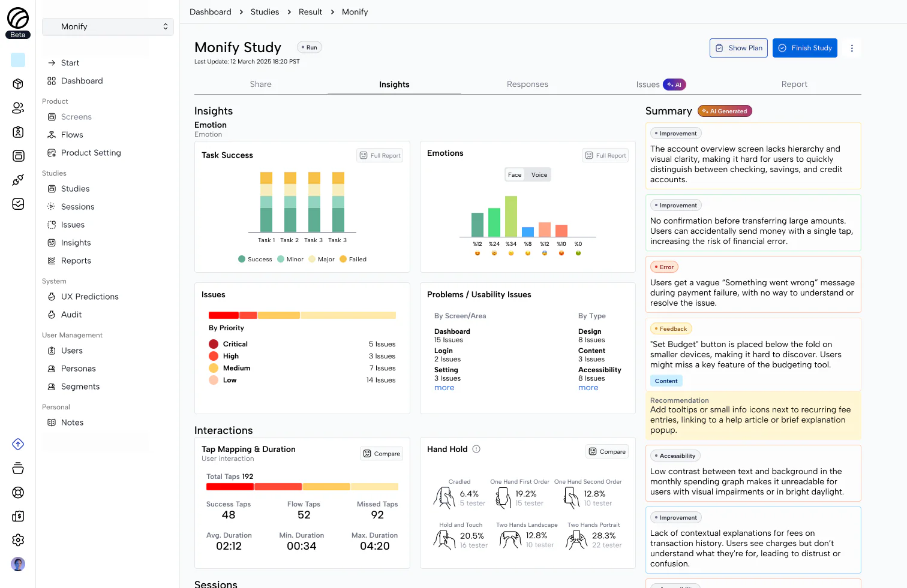
Task: Expand 'more' under By Type issues
Action: pyautogui.click(x=588, y=388)
